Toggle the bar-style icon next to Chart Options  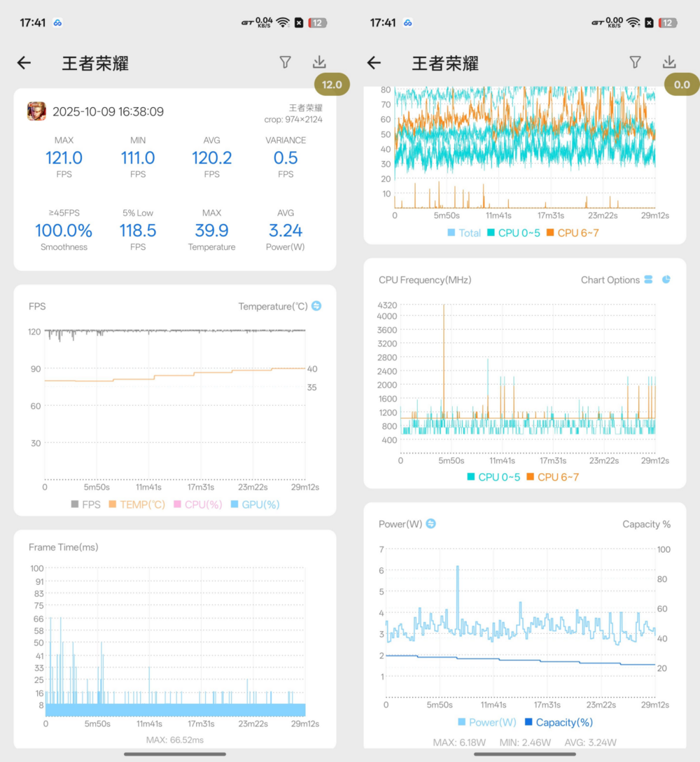coord(648,280)
